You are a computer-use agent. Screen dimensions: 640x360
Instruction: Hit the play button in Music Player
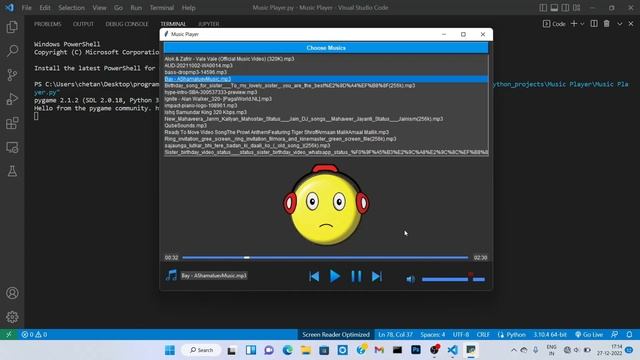pos(335,276)
